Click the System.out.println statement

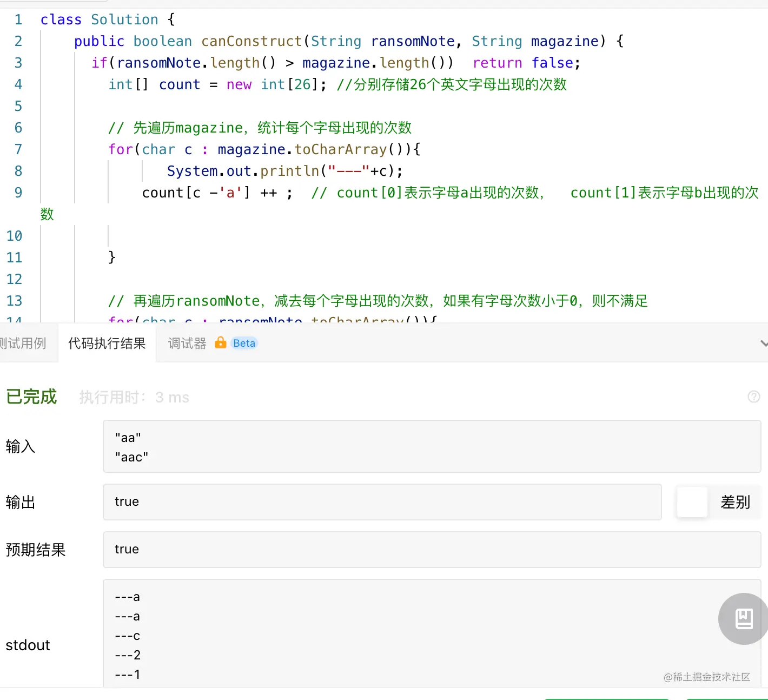285,171
